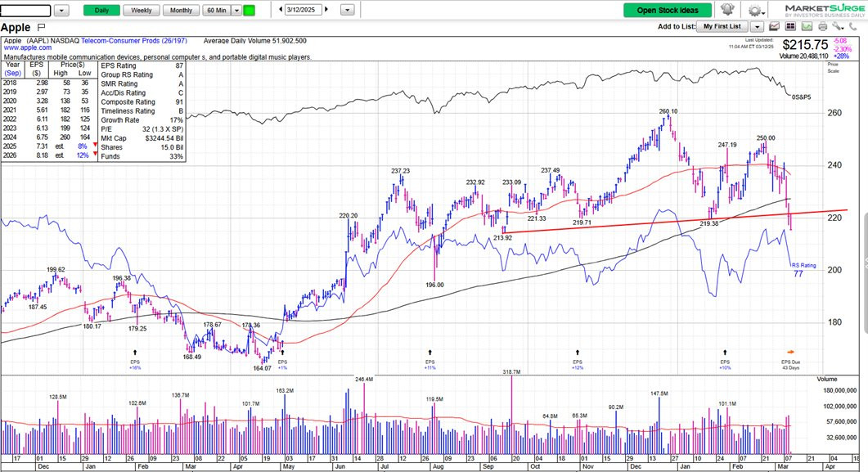Select the Daily chart timeframe
Viewport: 868px width, 472px height.
pos(101,10)
